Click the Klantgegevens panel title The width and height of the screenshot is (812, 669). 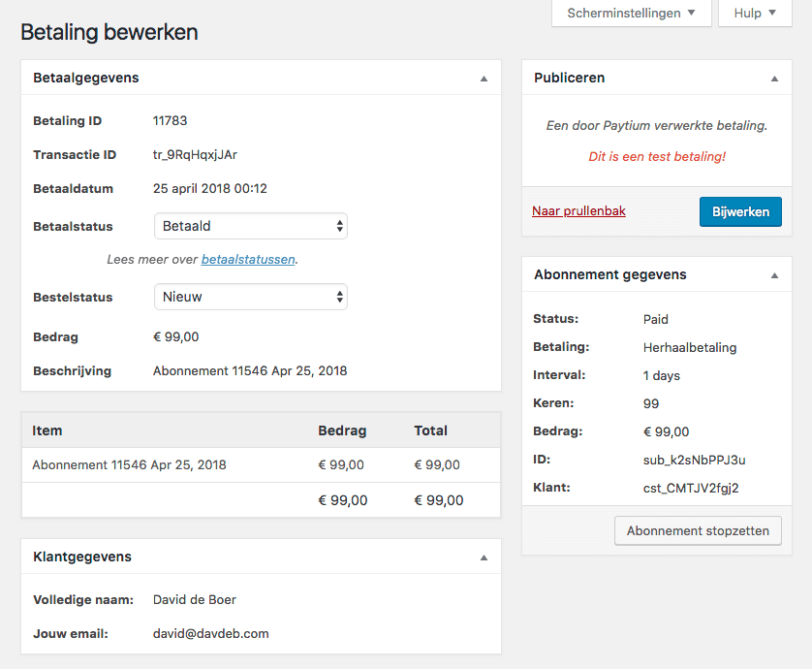[x=82, y=557]
